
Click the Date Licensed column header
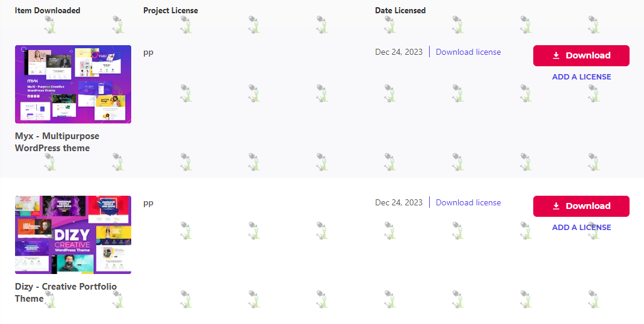(x=400, y=11)
